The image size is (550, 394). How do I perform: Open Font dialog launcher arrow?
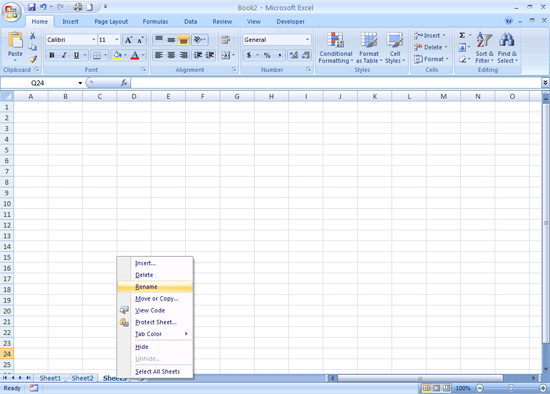click(x=143, y=69)
